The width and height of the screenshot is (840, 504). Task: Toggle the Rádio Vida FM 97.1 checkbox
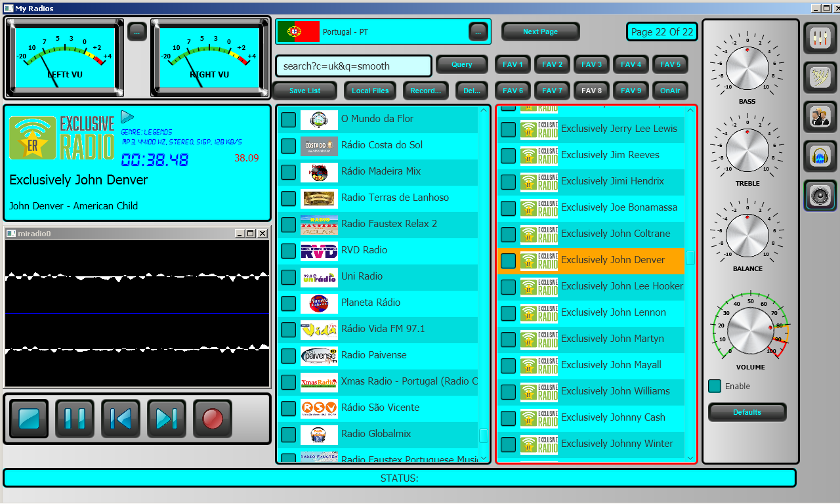[289, 329]
